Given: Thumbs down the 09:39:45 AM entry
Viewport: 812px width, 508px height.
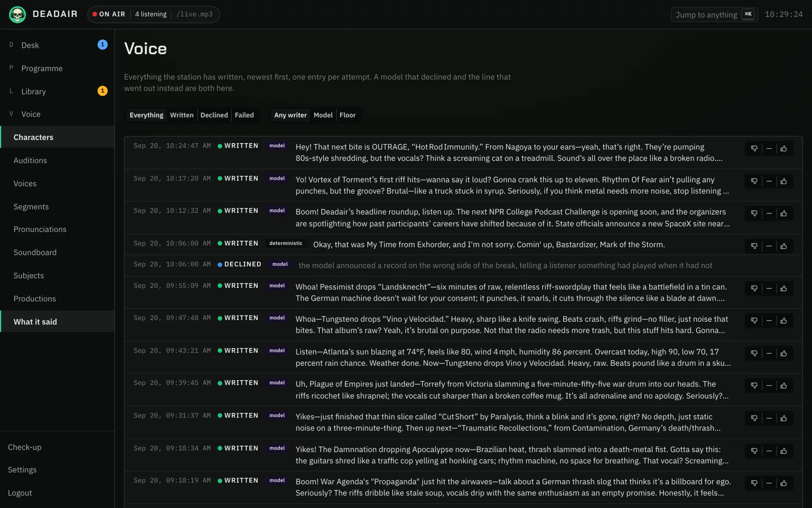Looking at the screenshot, I should tap(754, 386).
